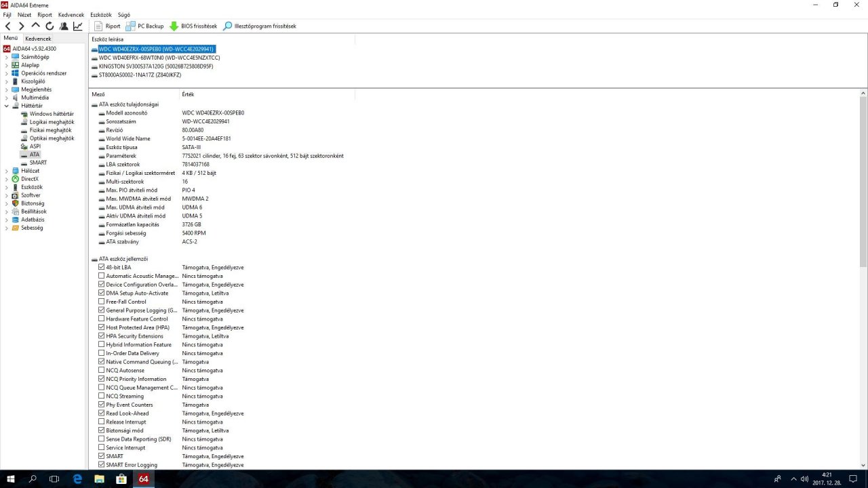Toggle NCQ Streaming checkbox

tap(102, 396)
